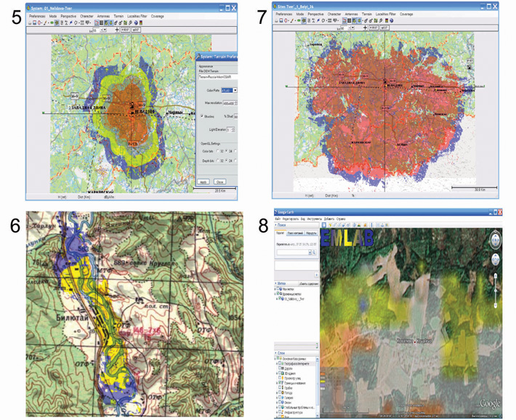Toggle the Дороги layer checkbox in Google Earth
The image size is (516, 420).
280,368
